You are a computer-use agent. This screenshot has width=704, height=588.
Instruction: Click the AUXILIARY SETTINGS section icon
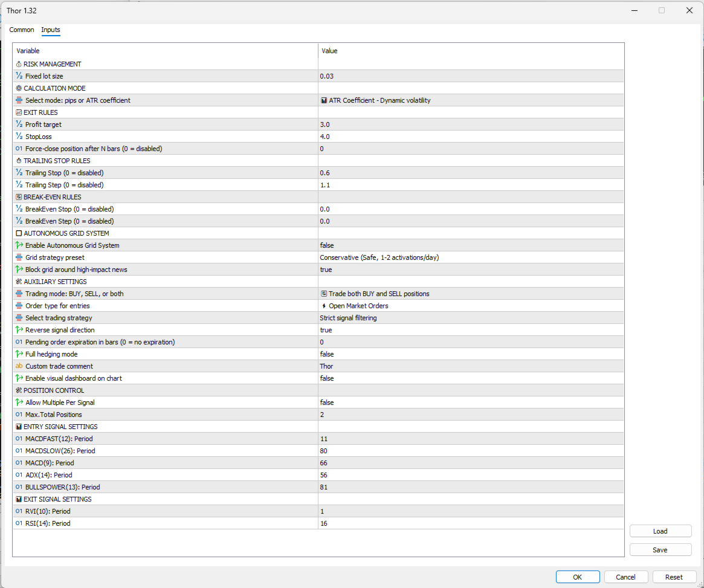(19, 282)
